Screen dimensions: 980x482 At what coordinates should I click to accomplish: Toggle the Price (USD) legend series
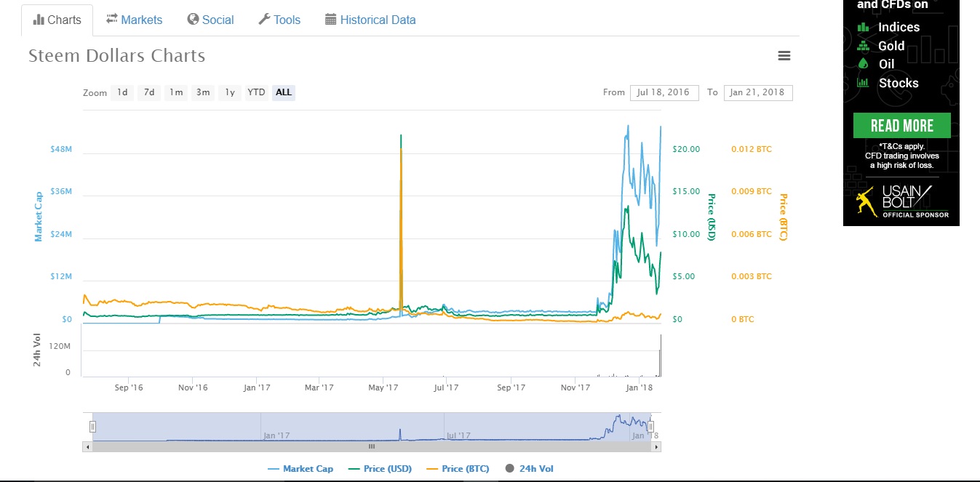380,469
